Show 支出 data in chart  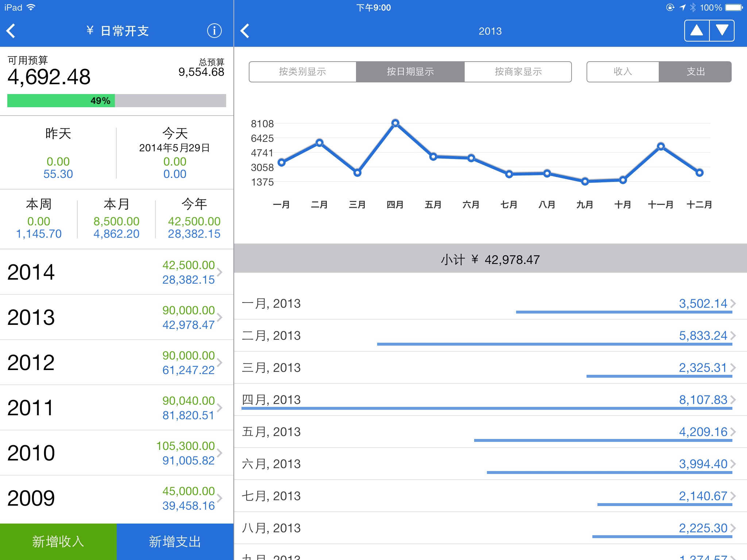(695, 72)
